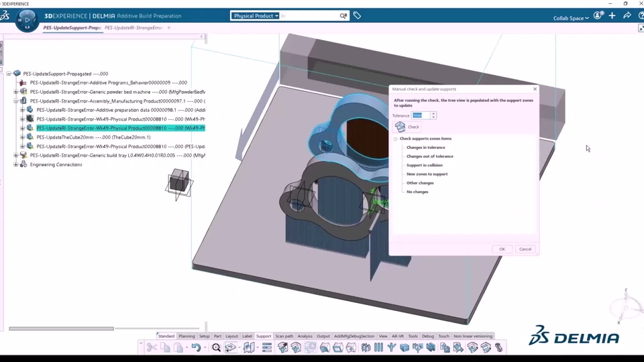Viewport: 644px width, 362px height.
Task: Click the three vertical bars support icon
Action: (378, 348)
